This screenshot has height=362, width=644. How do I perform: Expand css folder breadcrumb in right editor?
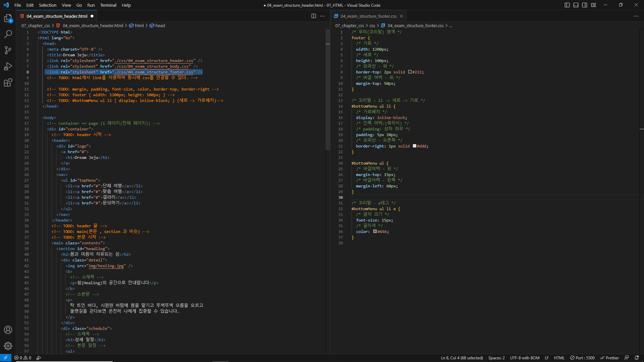(372, 25)
